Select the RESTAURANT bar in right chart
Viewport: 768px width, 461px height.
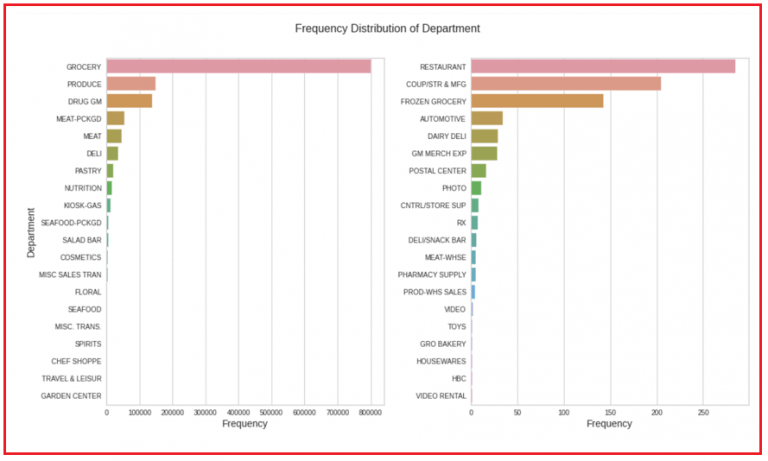(603, 66)
